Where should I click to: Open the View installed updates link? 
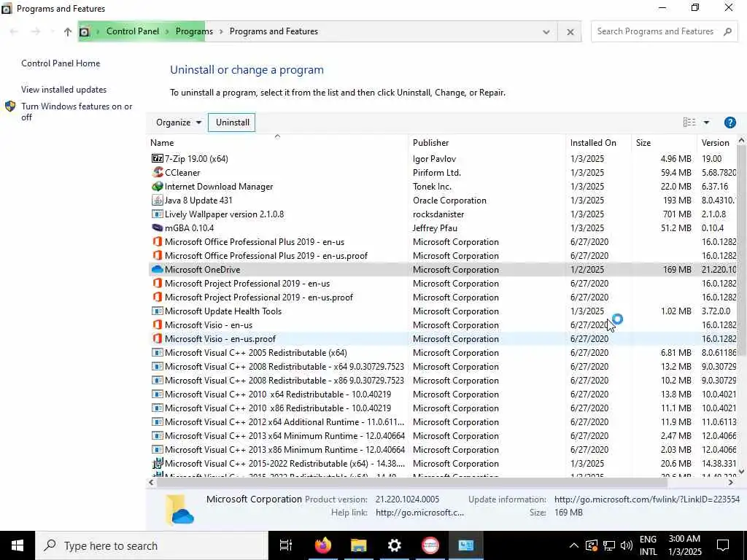64,90
